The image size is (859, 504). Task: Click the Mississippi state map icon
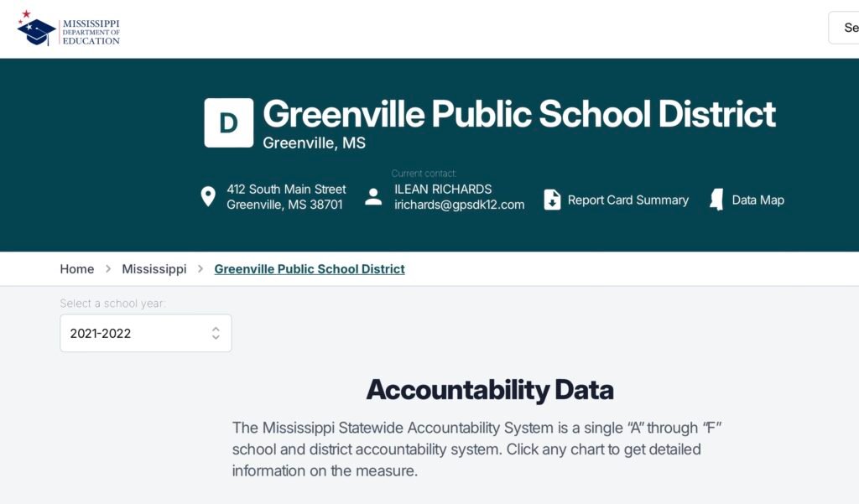pyautogui.click(x=716, y=200)
